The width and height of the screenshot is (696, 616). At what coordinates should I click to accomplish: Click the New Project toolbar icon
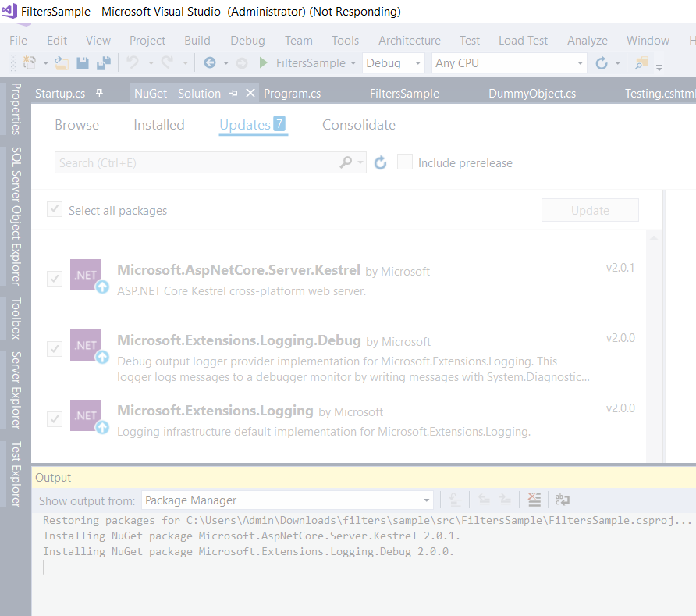(x=30, y=62)
